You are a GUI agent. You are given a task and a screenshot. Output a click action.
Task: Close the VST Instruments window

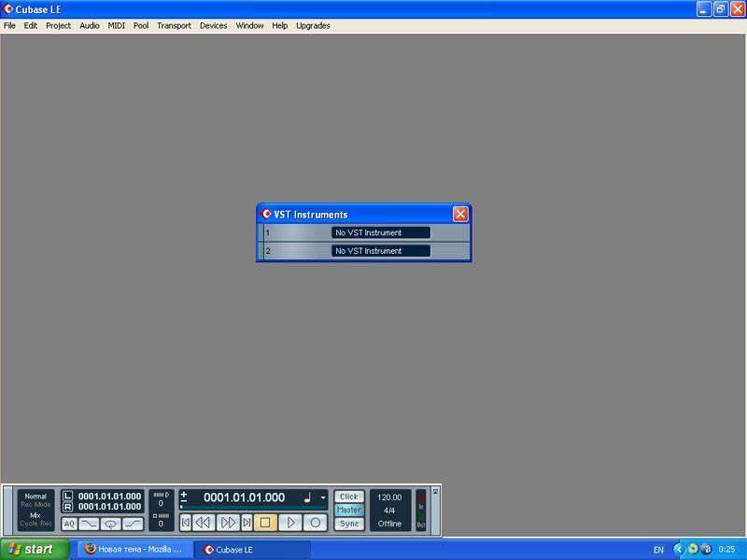point(460,215)
